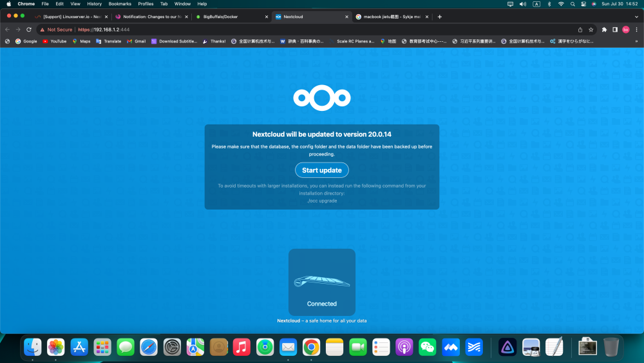Open the Translate bookmark
Screen dimensions: 644x363
[x=108, y=41]
